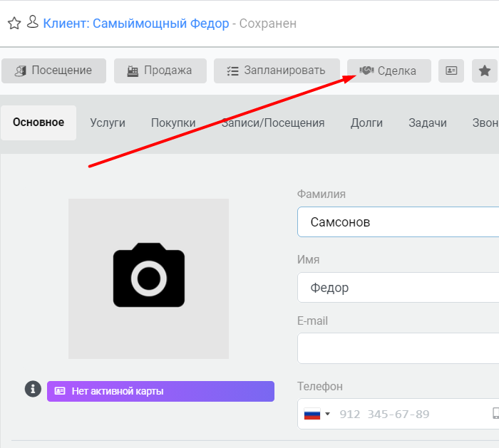The image size is (499, 448).
Task: Open the Продажа button
Action: tap(160, 71)
